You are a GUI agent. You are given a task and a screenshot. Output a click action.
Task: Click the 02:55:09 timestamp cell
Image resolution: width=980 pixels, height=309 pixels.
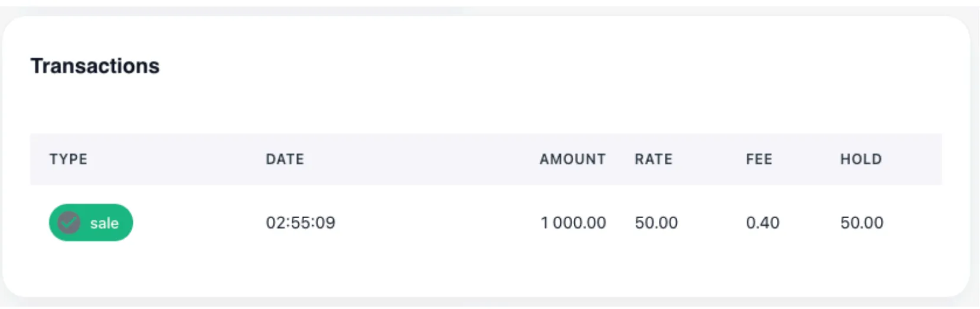pos(300,223)
